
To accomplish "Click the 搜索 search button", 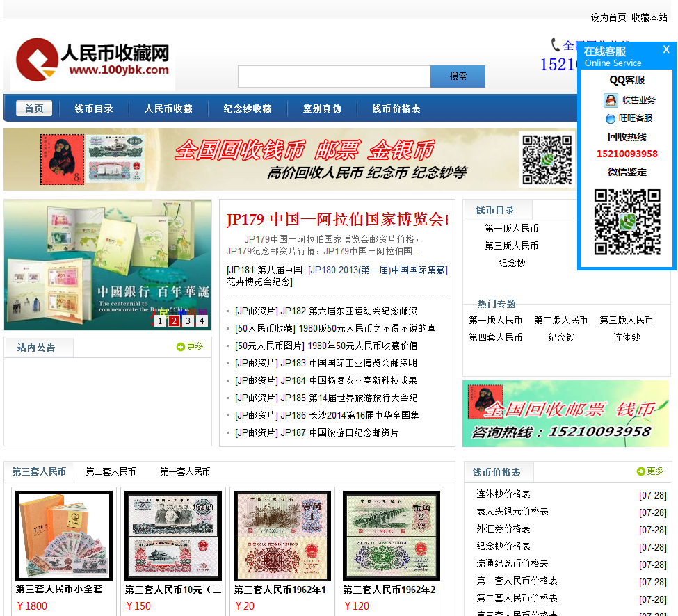I will pyautogui.click(x=458, y=76).
